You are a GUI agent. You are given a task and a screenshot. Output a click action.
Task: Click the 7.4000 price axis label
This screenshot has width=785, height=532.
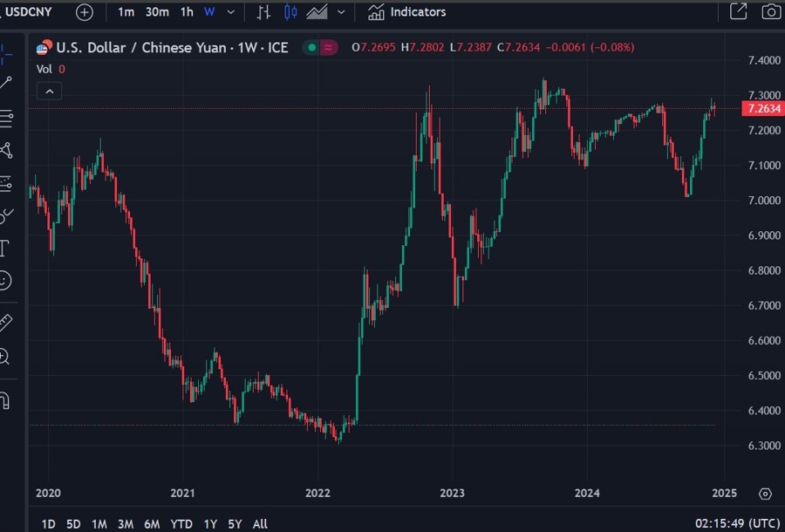764,60
